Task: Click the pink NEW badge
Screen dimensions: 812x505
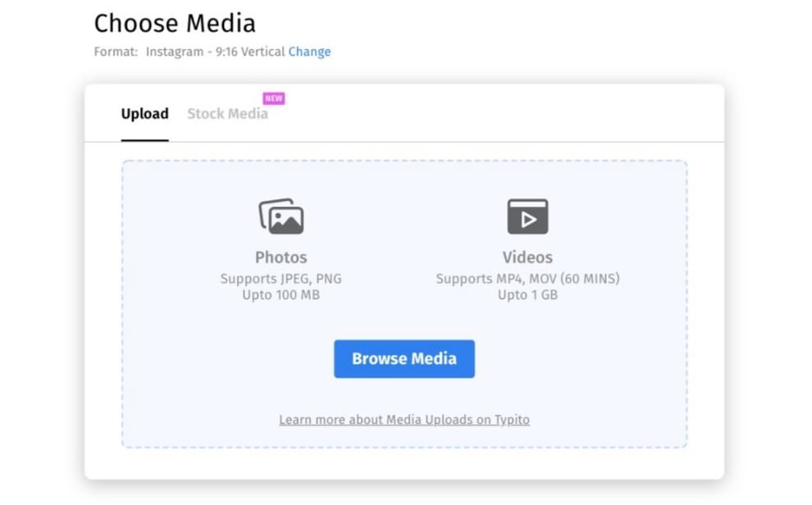Action: [274, 98]
